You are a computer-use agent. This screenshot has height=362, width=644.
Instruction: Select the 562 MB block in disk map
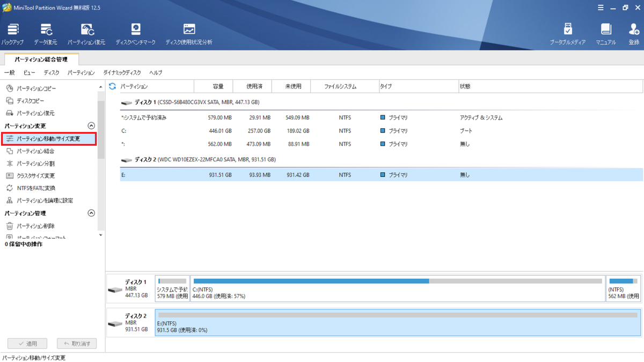(624, 289)
